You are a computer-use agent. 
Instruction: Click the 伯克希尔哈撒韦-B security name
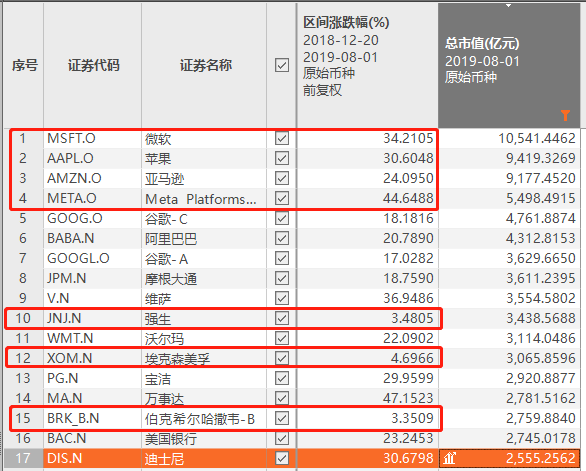coord(200,419)
